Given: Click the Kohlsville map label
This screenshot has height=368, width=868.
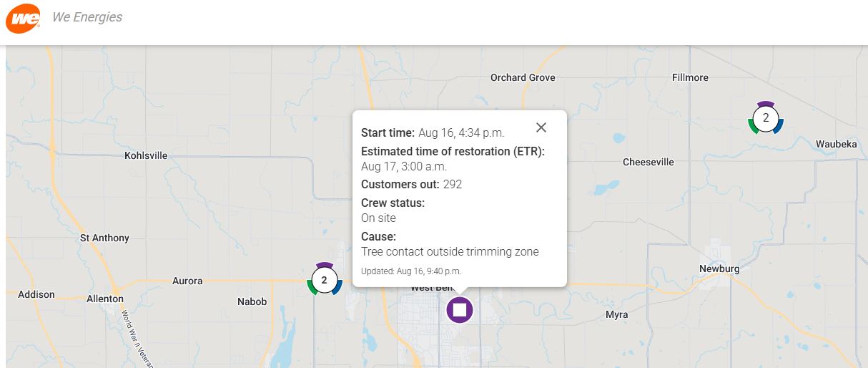Looking at the screenshot, I should [146, 155].
